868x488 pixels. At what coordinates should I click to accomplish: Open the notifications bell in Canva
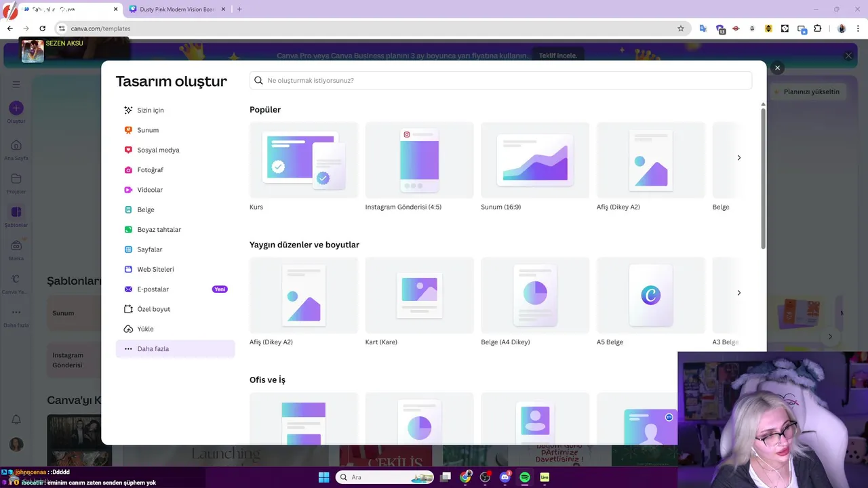pos(16,420)
